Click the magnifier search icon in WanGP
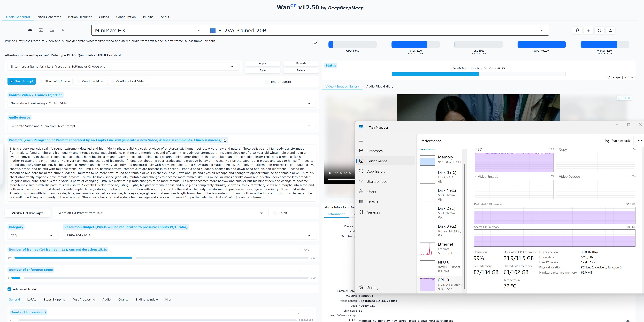Viewport: 644px width, 322px height. coord(577,30)
